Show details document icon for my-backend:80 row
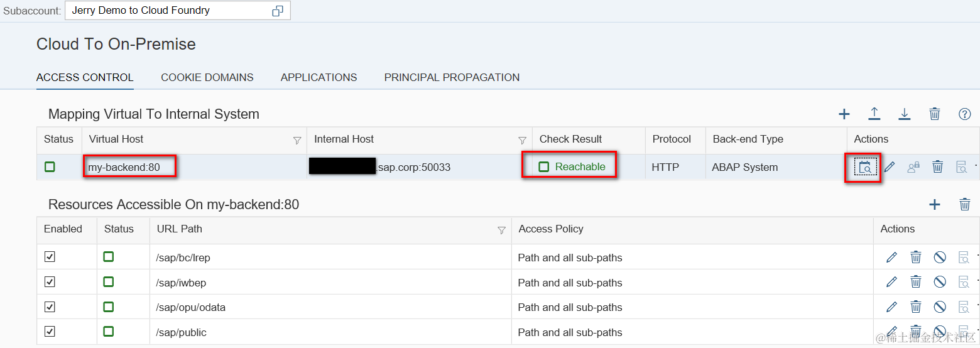This screenshot has width=980, height=348. (x=961, y=167)
